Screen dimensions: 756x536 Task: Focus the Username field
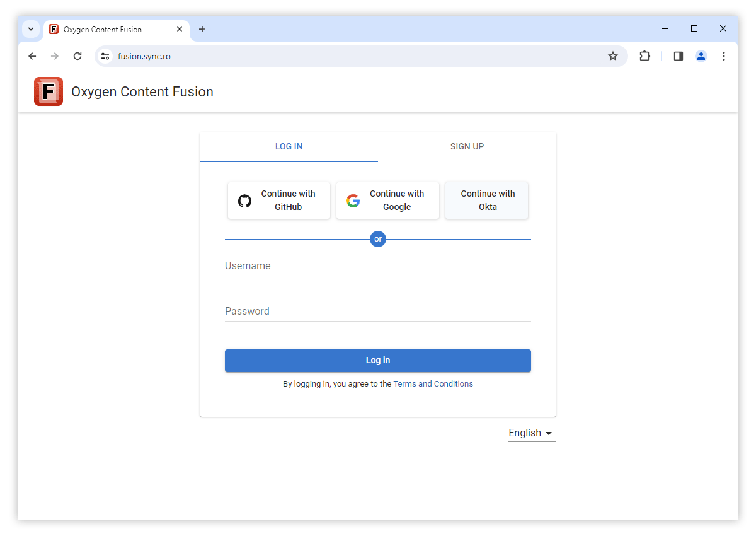click(378, 266)
